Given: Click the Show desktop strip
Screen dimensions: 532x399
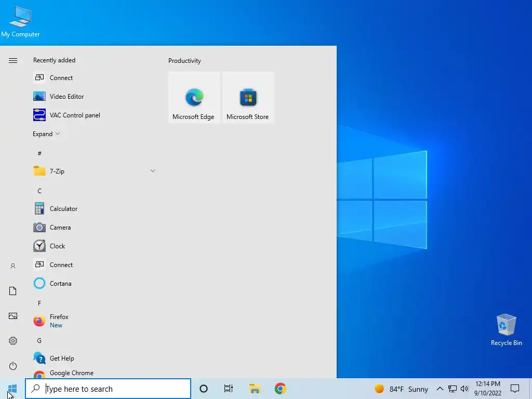Looking at the screenshot, I should point(530,389).
